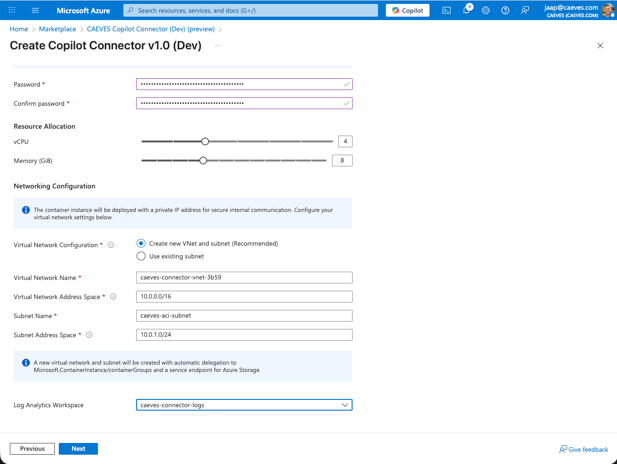The image size is (617, 464).
Task: Click the Virtual Network Name input field
Action: point(244,278)
